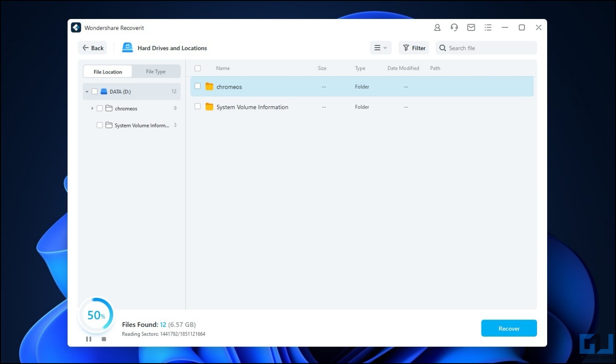This screenshot has height=364, width=616.
Task: Click Folder type cell of System Volume Information
Action: pos(362,107)
